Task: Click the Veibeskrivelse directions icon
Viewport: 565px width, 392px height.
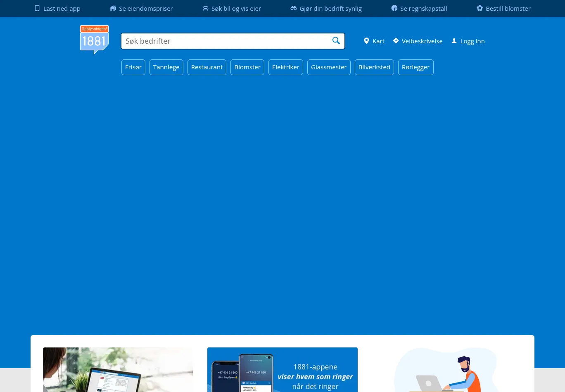Action: point(396,41)
